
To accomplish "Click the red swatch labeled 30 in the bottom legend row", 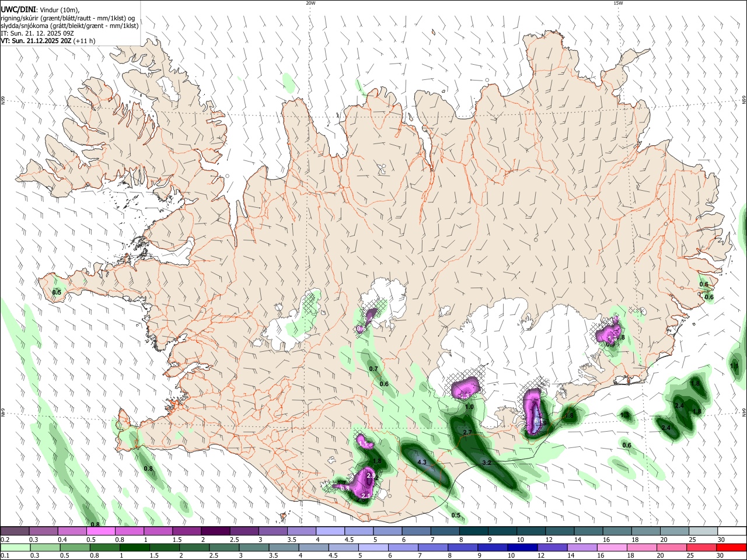I will tap(731, 547).
